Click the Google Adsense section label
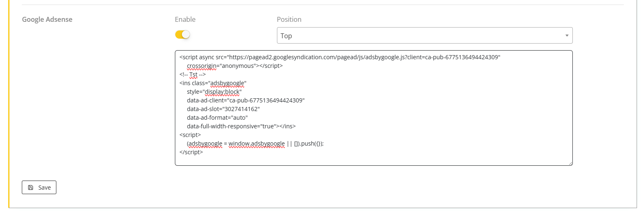The height and width of the screenshot is (211, 644). coord(47,19)
